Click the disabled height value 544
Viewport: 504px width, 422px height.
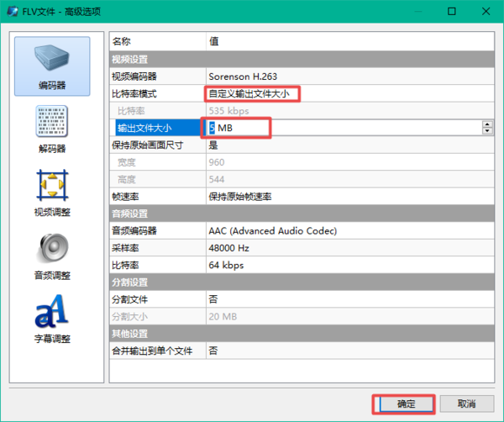[x=349, y=180]
